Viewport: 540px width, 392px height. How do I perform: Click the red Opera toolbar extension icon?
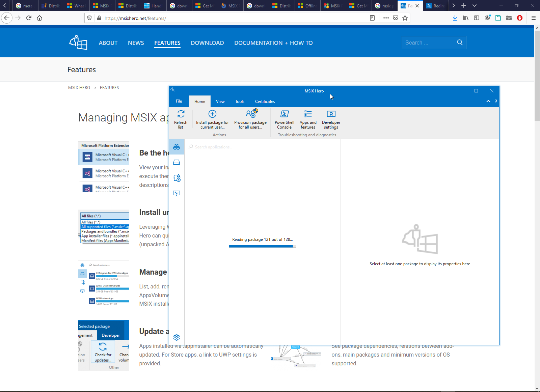pos(520,18)
